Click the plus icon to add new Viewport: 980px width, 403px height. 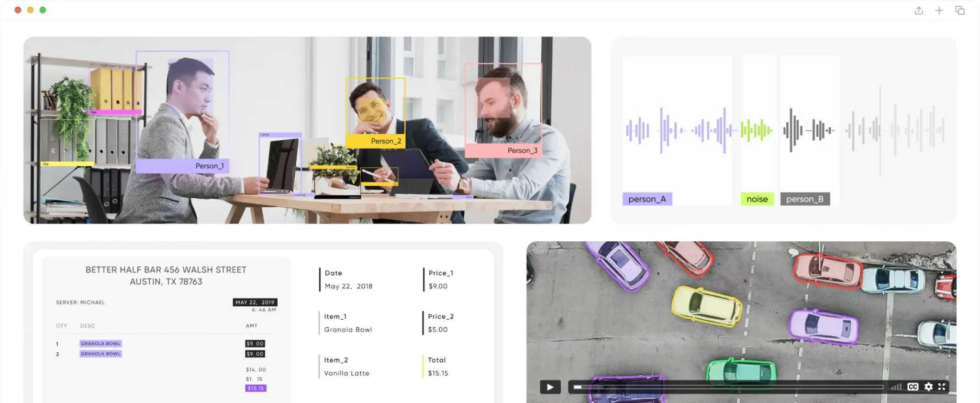939,11
